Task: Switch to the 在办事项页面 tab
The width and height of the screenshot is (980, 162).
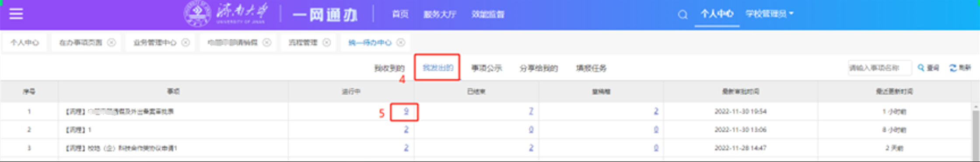Action: click(80, 42)
